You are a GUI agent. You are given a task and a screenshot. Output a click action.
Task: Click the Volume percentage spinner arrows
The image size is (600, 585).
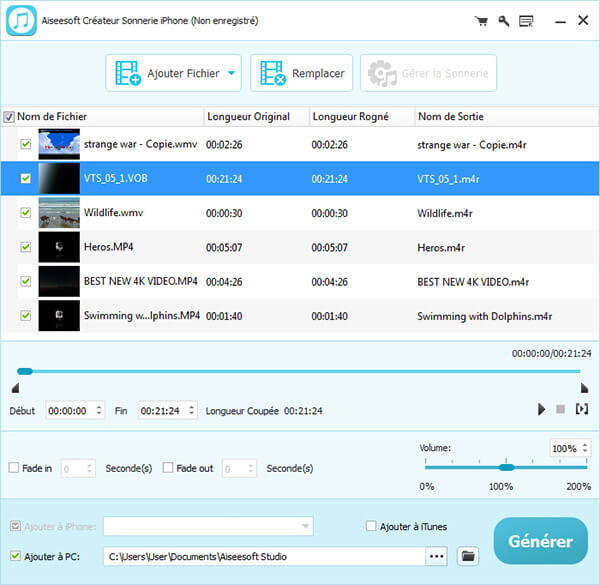(584, 448)
